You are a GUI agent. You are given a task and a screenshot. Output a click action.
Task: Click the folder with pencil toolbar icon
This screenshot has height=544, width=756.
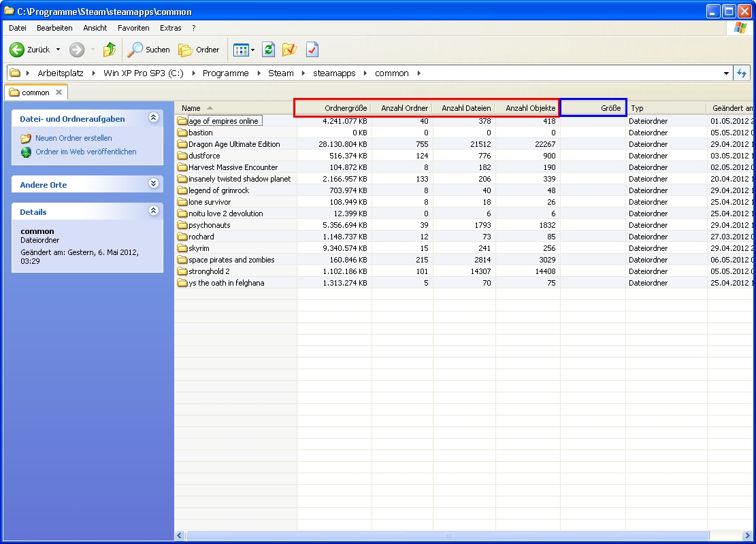pyautogui.click(x=289, y=49)
